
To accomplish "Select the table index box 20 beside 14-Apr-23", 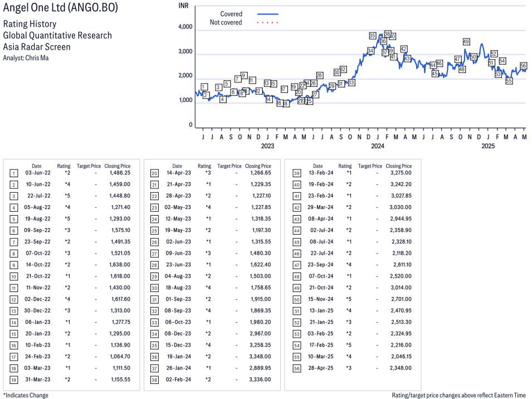I will 154,173.
